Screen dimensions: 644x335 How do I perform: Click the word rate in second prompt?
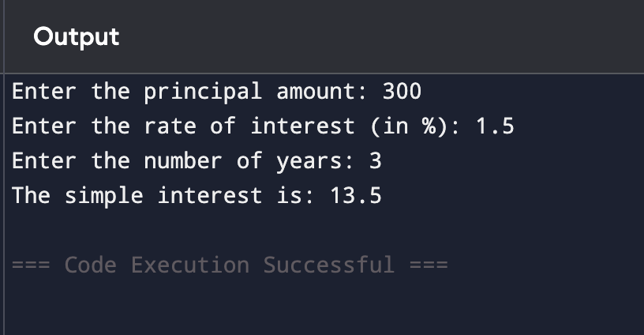pos(170,126)
